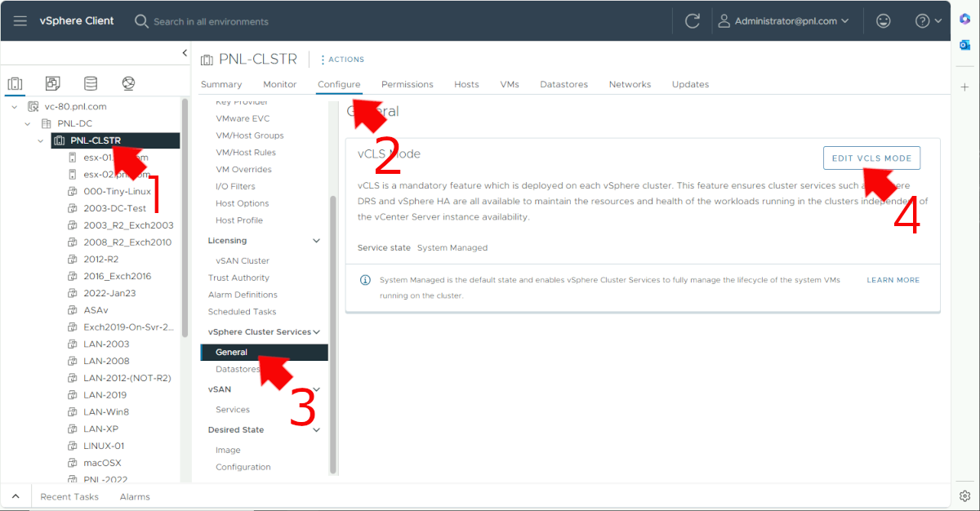Open the LEARN MORE link
This screenshot has height=511, width=980.
point(893,279)
